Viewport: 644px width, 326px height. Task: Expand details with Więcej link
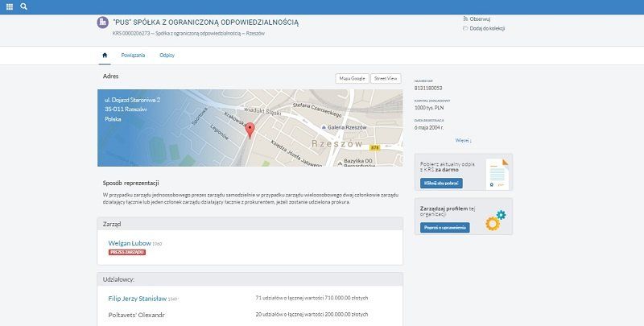coord(463,140)
